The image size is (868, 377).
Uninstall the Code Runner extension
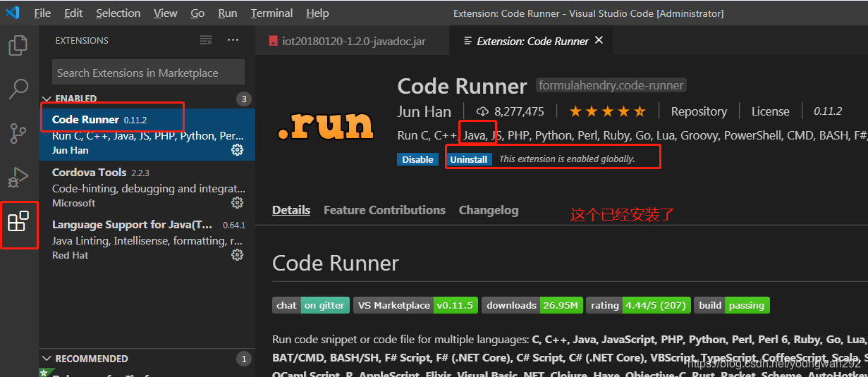tap(469, 159)
